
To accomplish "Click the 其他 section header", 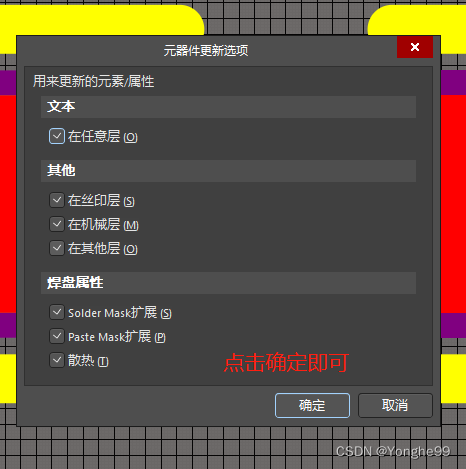I will [x=228, y=171].
